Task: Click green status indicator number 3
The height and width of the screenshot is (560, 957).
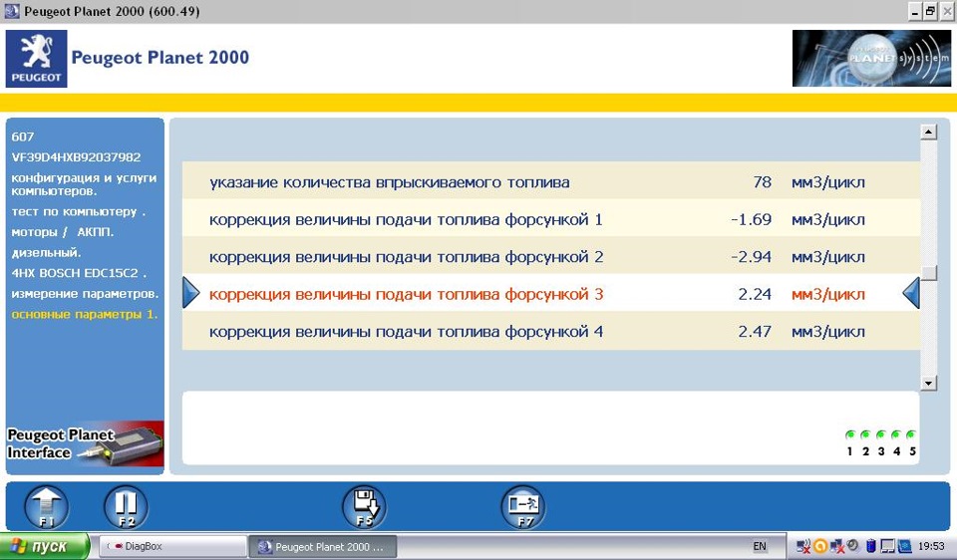Action: tap(880, 434)
